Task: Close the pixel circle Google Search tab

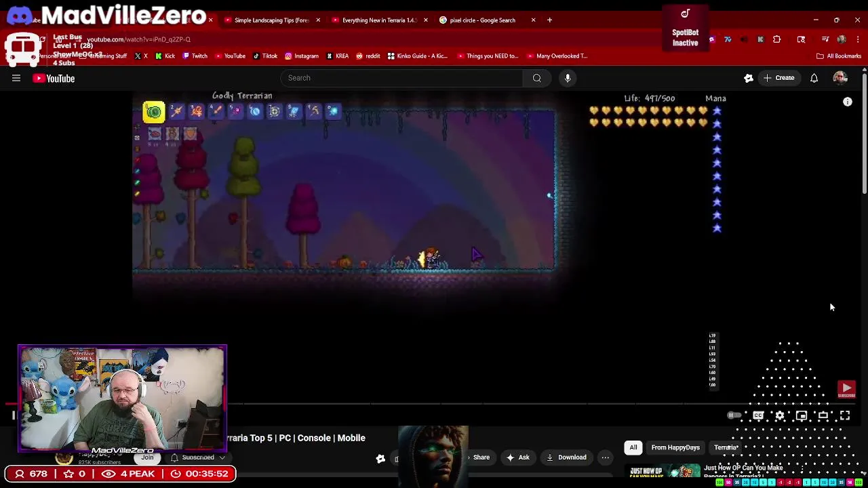Action: (x=533, y=20)
